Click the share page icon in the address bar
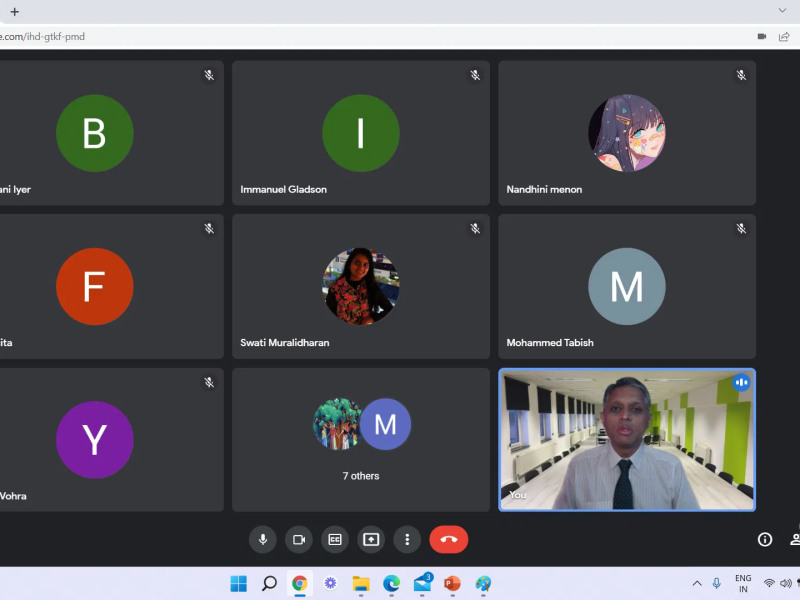 784,36
